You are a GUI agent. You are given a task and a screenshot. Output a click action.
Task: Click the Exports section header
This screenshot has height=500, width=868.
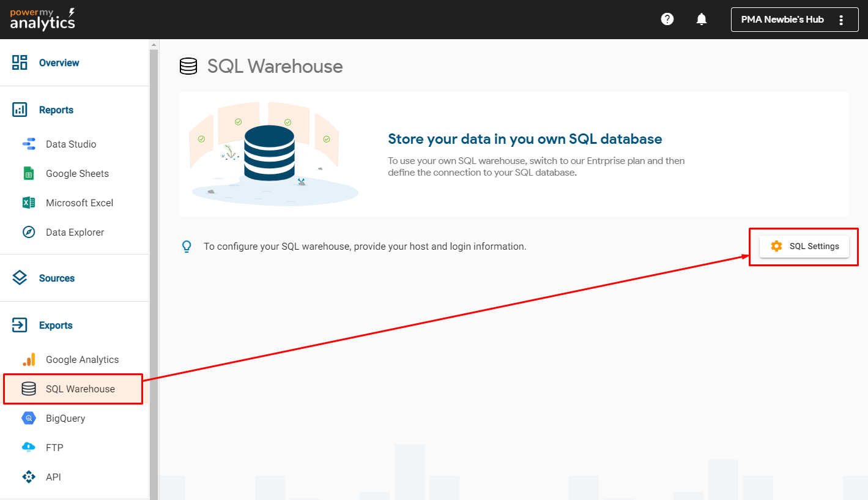coord(55,326)
